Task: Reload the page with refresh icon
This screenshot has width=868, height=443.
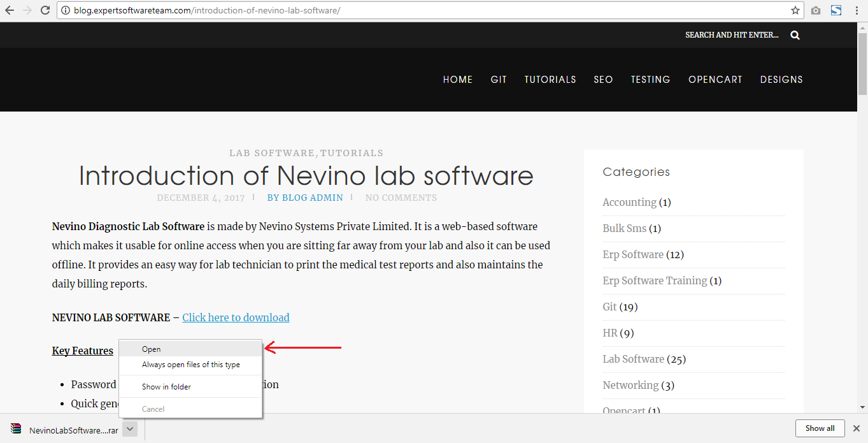Action: point(45,10)
